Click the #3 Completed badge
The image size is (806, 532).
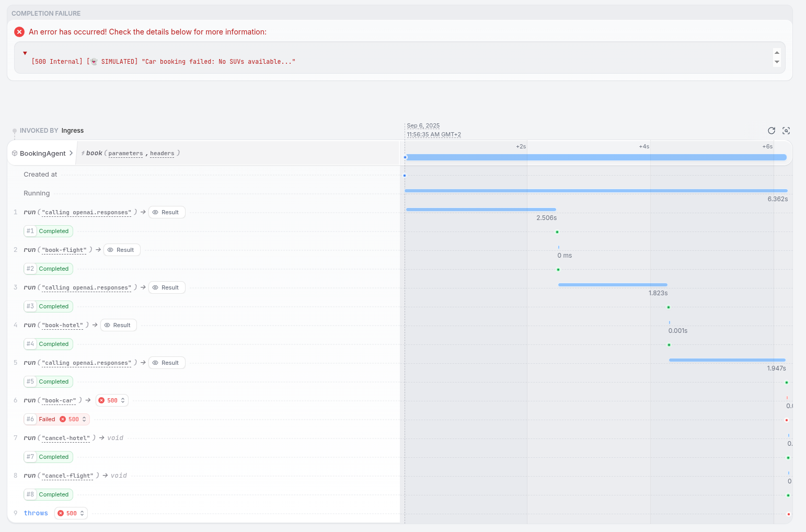(x=48, y=306)
